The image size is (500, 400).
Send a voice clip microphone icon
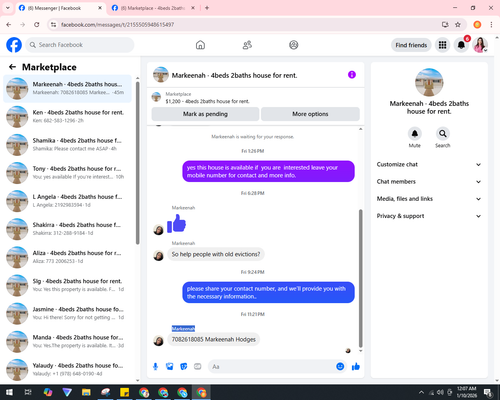(155, 367)
